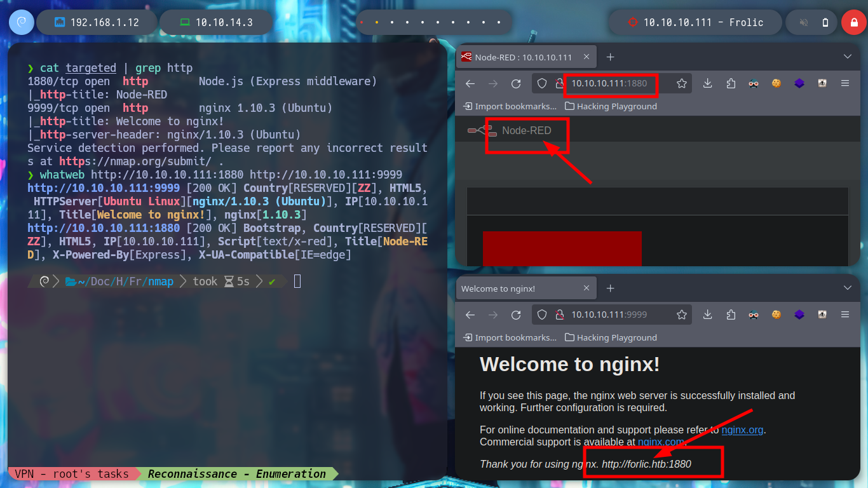Viewport: 868px width, 488px height.
Task: Click the muted volume icon in the top bar
Action: tap(804, 22)
